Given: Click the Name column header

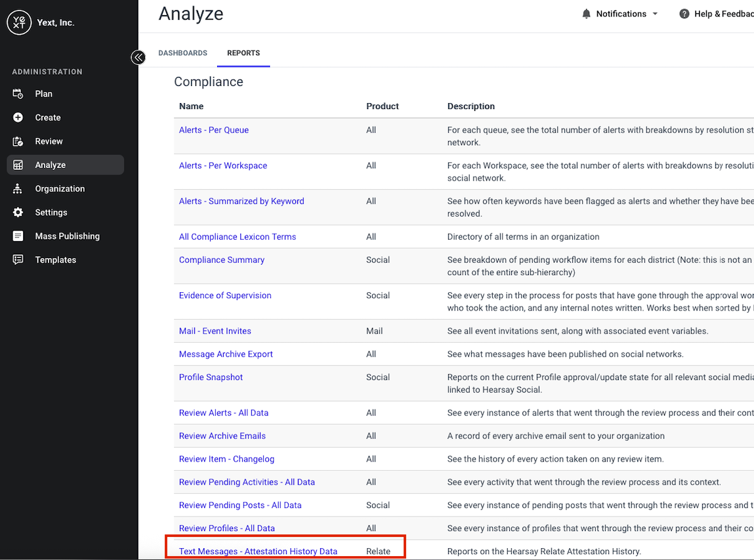Looking at the screenshot, I should tap(191, 106).
